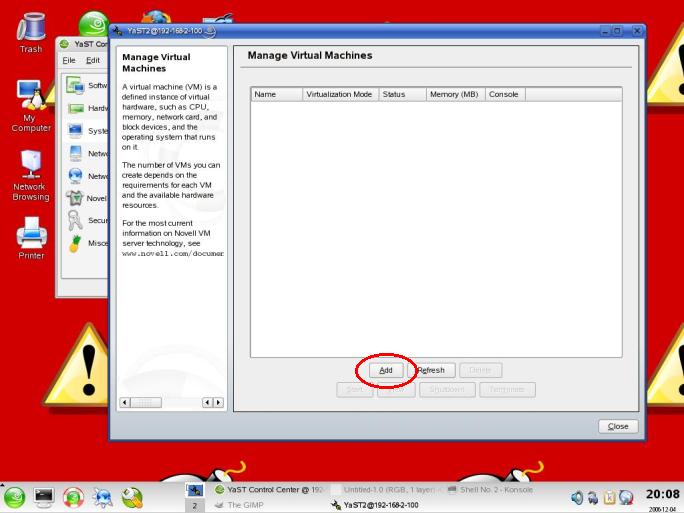Screen dimensions: 684x513
Task: Click the greyed Shutdown button
Action: pyautogui.click(x=447, y=389)
